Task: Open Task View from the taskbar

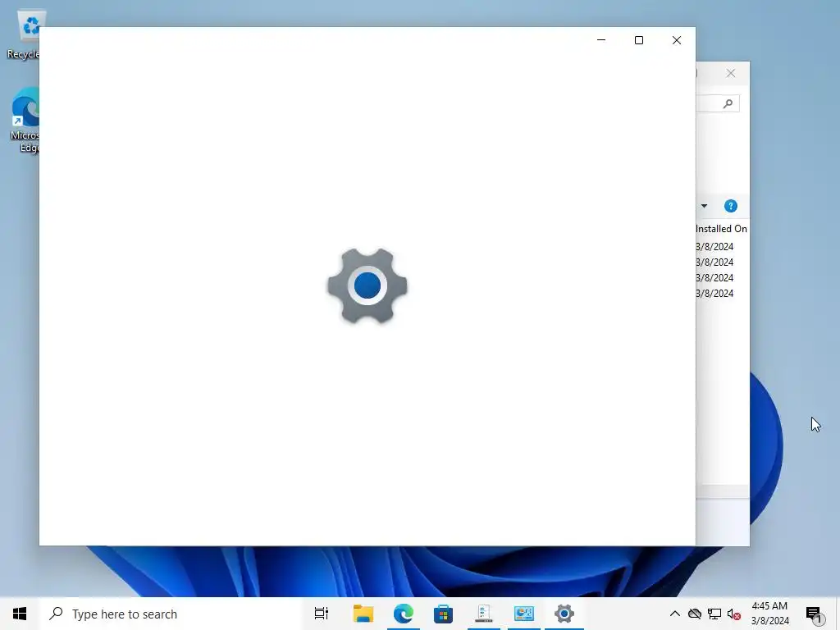Action: point(322,614)
